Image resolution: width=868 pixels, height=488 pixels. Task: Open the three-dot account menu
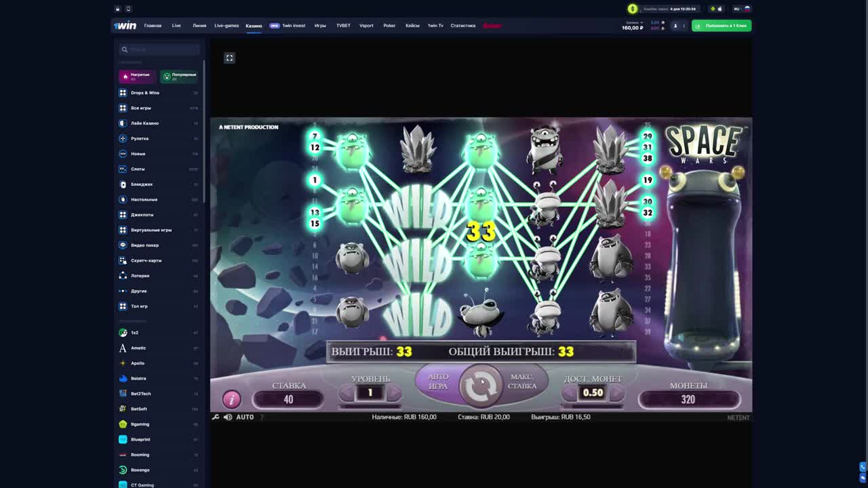click(x=684, y=26)
